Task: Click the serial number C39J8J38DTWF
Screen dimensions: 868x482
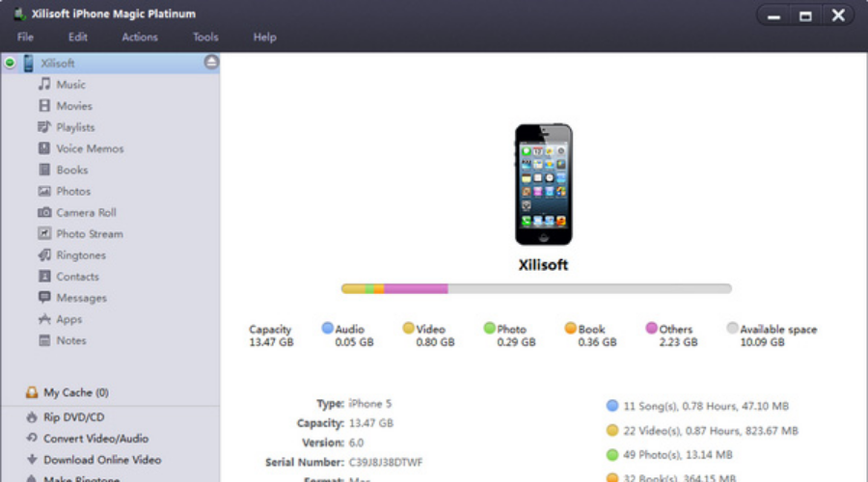Action: [385, 462]
